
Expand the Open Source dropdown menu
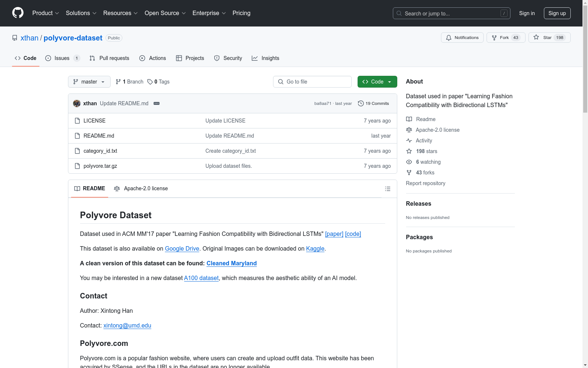pos(165,13)
